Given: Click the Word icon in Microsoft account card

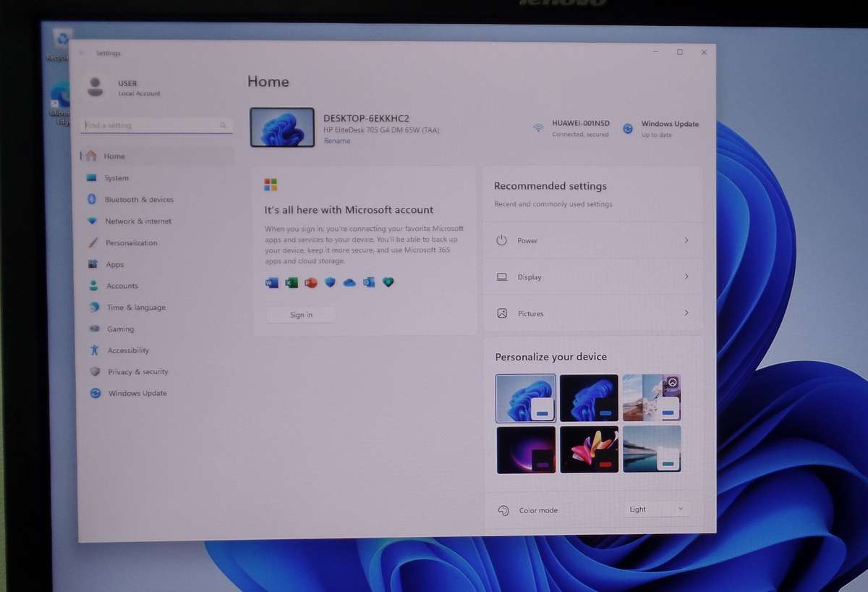Looking at the screenshot, I should [272, 282].
